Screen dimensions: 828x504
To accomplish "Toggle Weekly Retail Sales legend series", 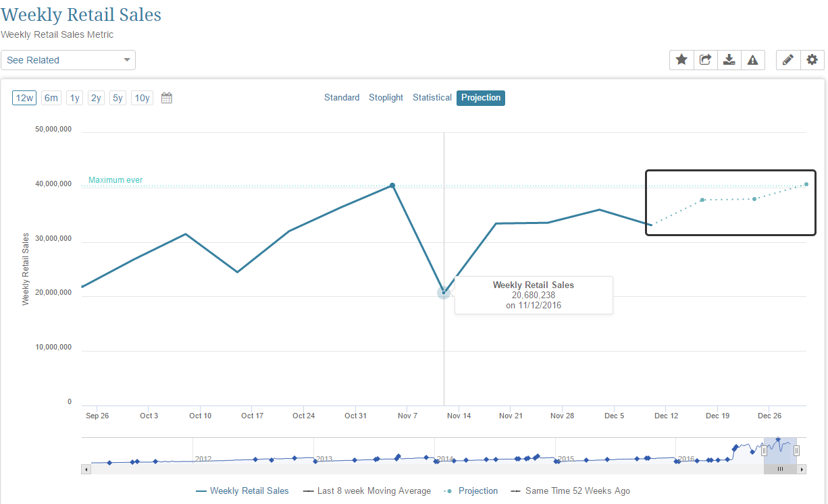I will (242, 491).
